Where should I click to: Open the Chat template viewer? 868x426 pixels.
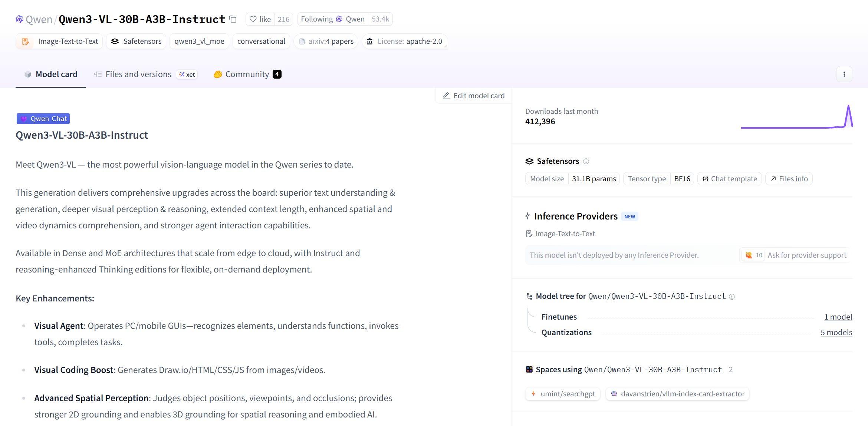729,179
